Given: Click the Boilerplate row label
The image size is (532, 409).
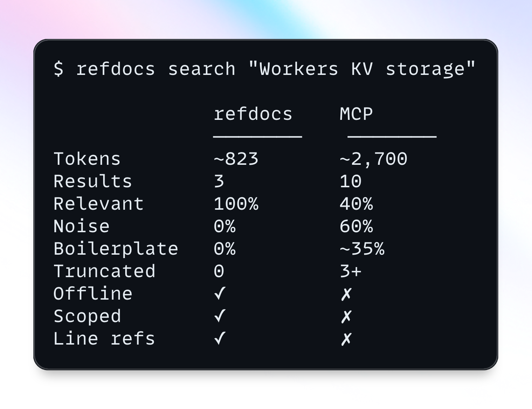Looking at the screenshot, I should point(116,249).
